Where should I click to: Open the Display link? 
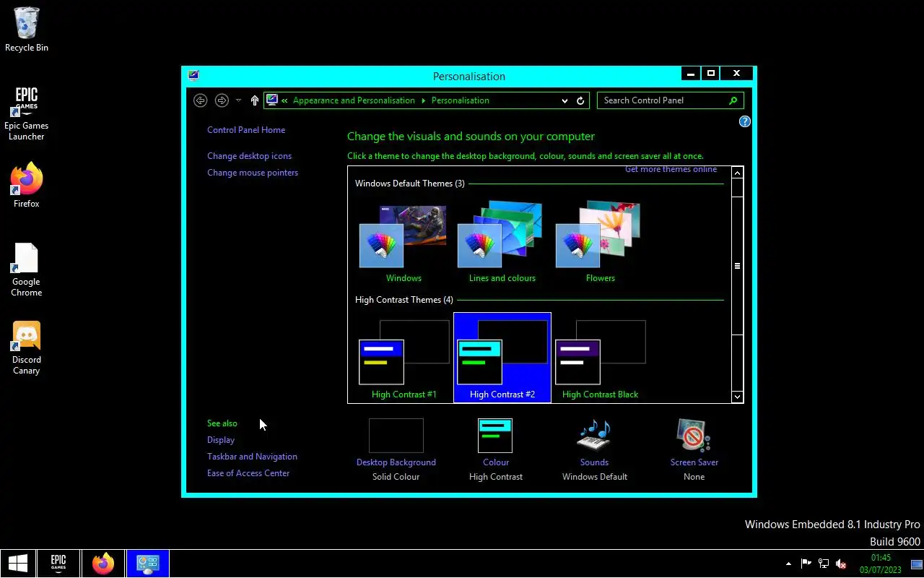coord(221,440)
